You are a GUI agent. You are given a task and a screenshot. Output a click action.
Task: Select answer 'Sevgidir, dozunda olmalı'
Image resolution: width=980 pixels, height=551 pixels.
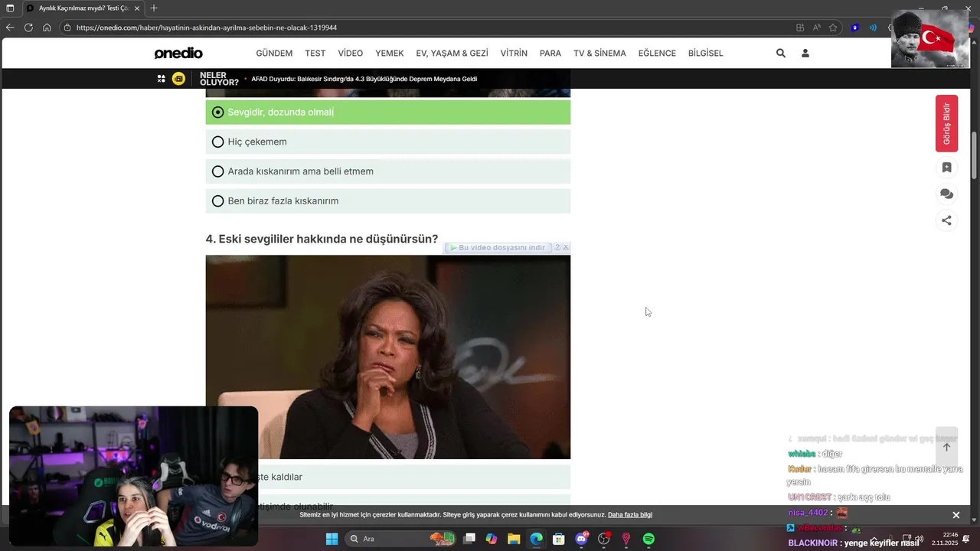click(388, 112)
